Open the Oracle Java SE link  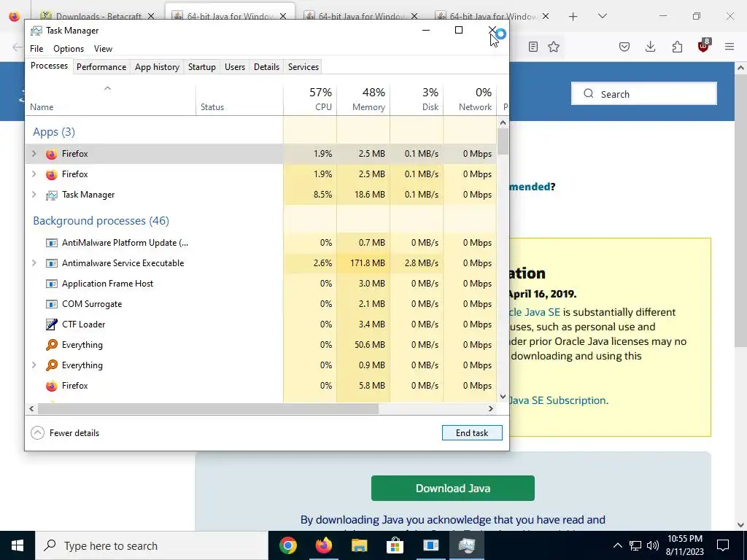[x=535, y=312]
